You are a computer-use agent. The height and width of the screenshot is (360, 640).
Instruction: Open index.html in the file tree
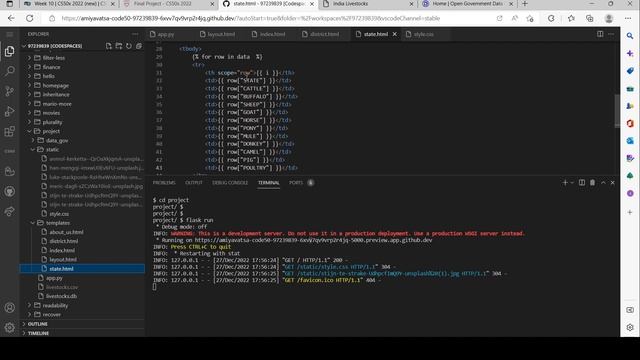62,250
